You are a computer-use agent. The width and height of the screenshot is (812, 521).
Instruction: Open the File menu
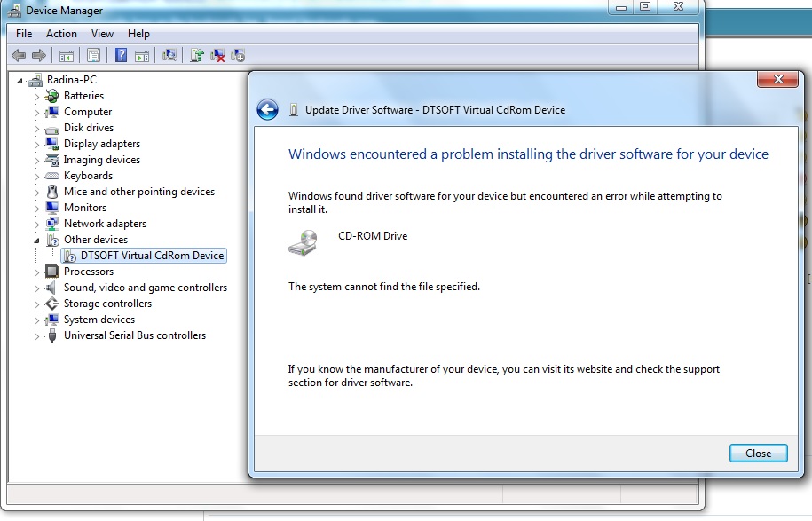click(x=24, y=34)
